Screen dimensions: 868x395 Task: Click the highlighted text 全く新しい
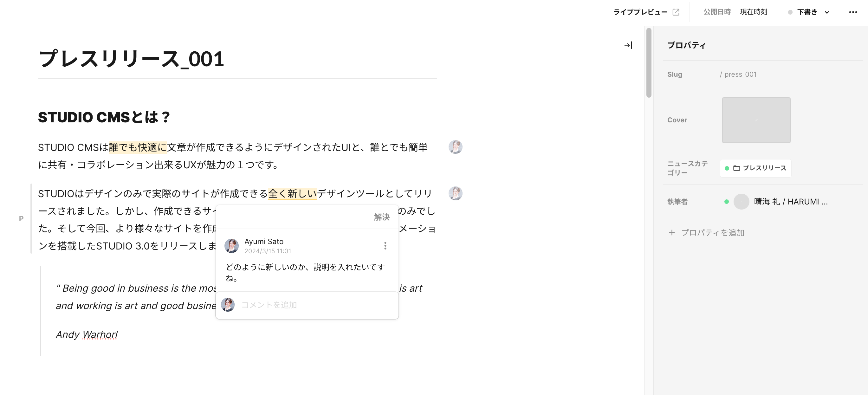click(x=292, y=193)
